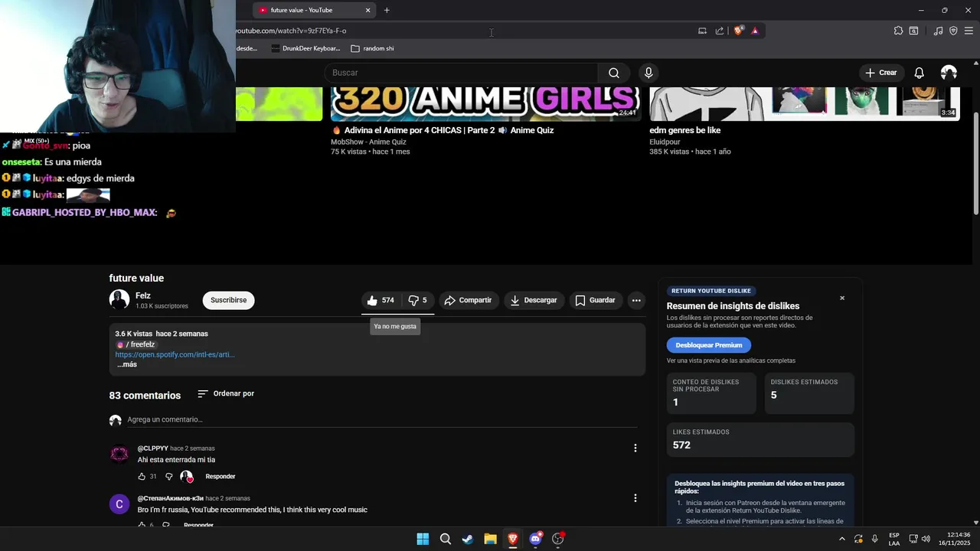This screenshot has width=980, height=551.
Task: Launch Steam from the taskbar
Action: pos(468,539)
